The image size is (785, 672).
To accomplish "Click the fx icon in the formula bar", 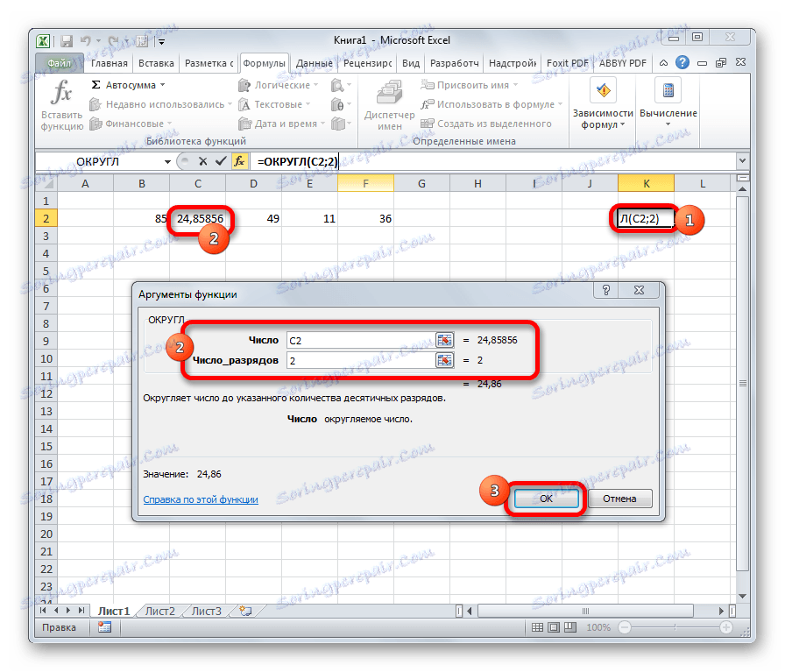I will point(237,161).
